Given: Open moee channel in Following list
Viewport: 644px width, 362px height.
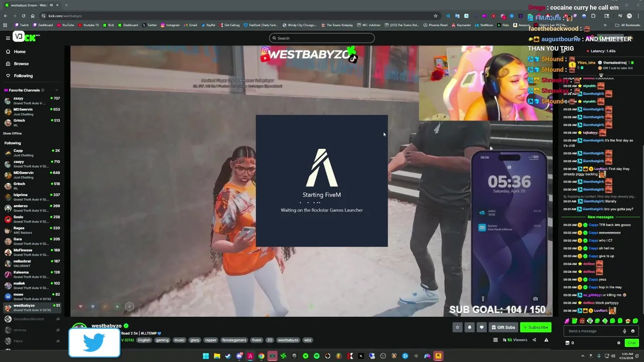Looking at the screenshot, I should (32, 297).
